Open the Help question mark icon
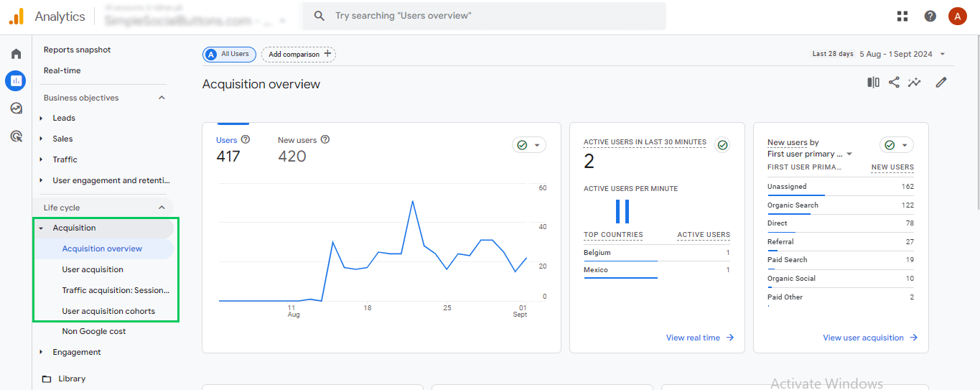 930,16
